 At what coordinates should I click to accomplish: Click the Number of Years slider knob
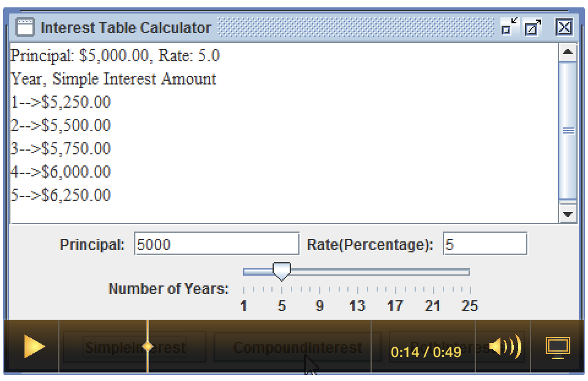(281, 271)
